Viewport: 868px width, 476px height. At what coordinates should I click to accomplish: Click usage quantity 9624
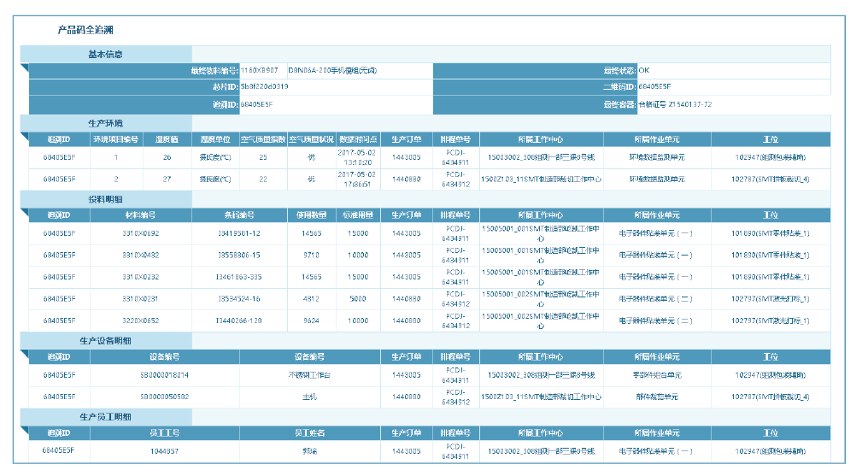pyautogui.click(x=311, y=320)
